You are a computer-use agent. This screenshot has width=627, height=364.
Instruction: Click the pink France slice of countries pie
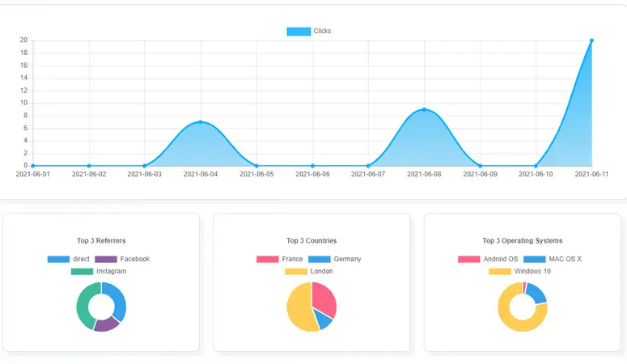coord(324,298)
